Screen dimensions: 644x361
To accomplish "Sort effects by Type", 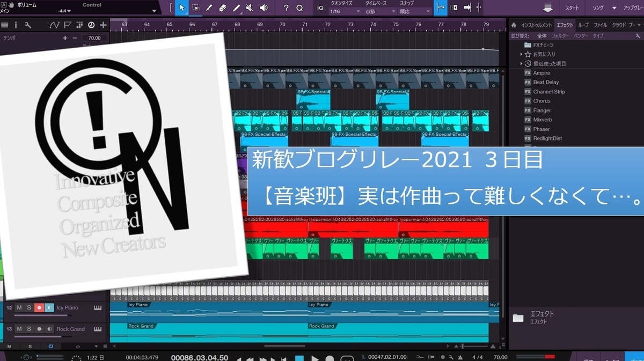I will coord(598,36).
